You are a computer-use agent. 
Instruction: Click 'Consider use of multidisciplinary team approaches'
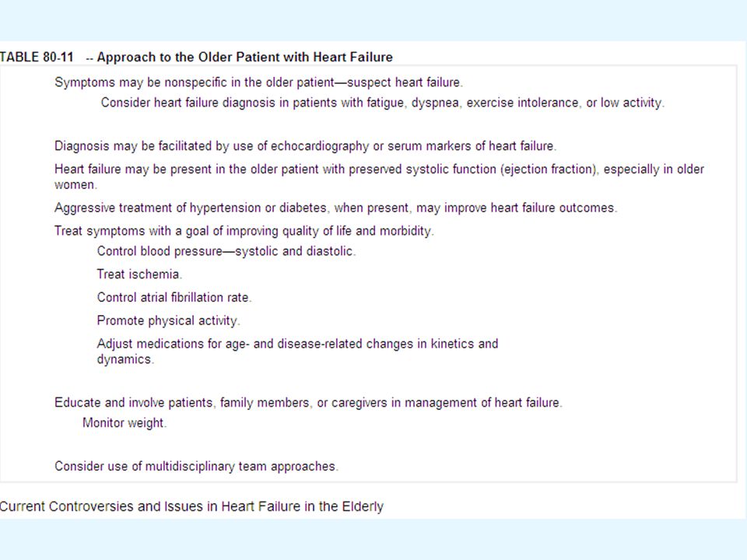click(x=196, y=467)
